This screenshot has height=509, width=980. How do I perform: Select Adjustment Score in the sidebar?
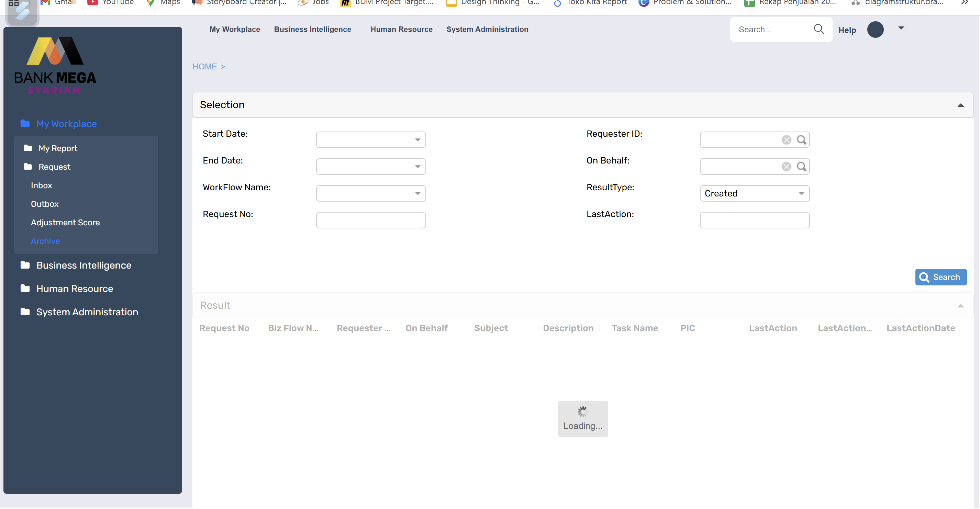tap(65, 222)
